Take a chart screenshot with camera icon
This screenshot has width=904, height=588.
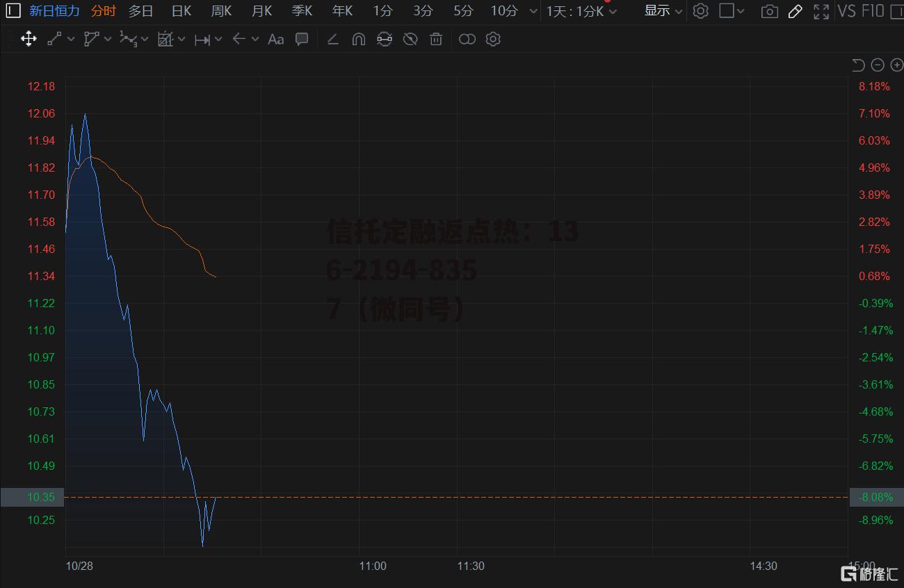pos(769,11)
